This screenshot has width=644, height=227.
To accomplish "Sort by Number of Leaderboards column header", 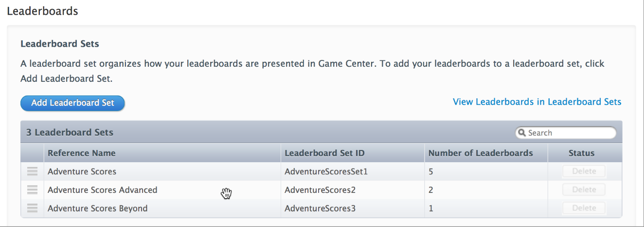I will (x=481, y=153).
